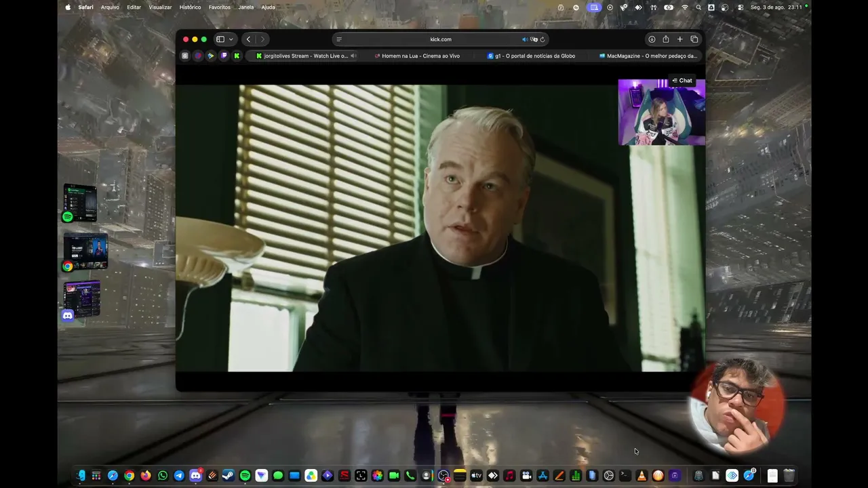Image resolution: width=868 pixels, height=488 pixels.
Task: Open the Wi-Fi menu bar status
Action: coord(684,7)
